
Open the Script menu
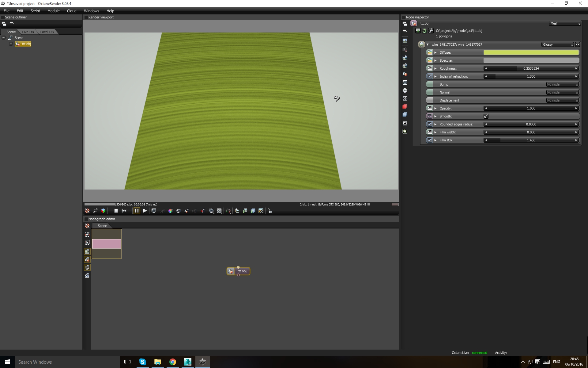tap(35, 11)
